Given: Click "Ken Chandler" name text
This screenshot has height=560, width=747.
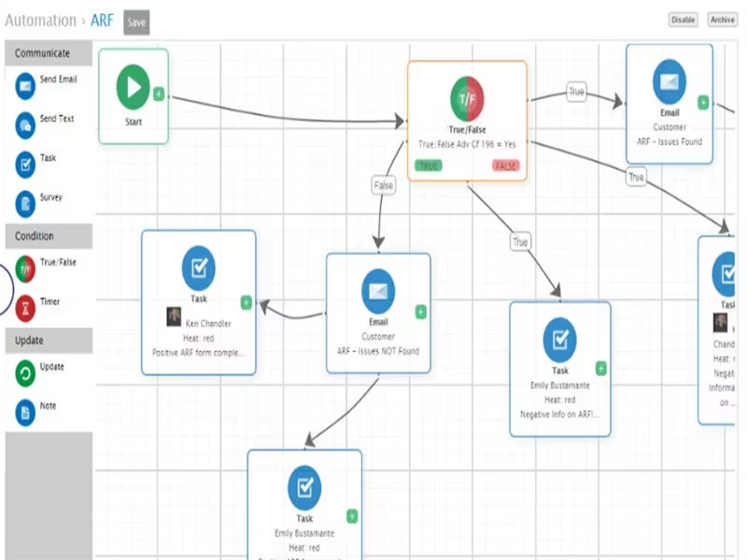Looking at the screenshot, I should 208,323.
